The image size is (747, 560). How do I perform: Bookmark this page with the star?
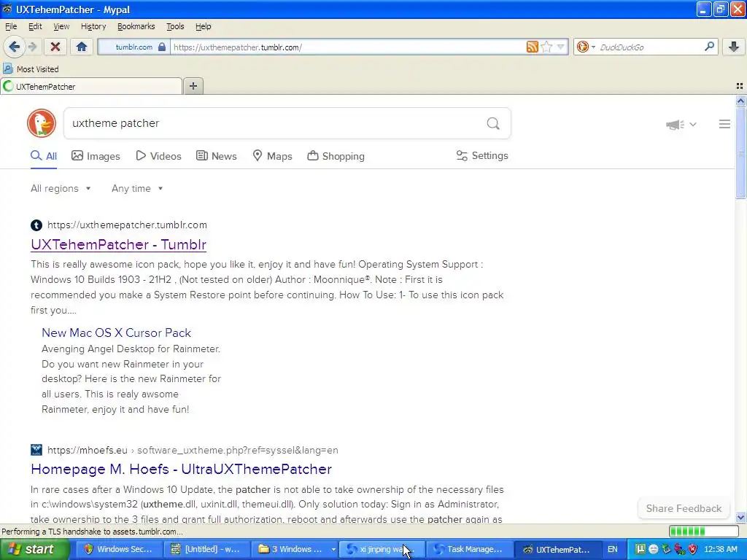pos(546,47)
